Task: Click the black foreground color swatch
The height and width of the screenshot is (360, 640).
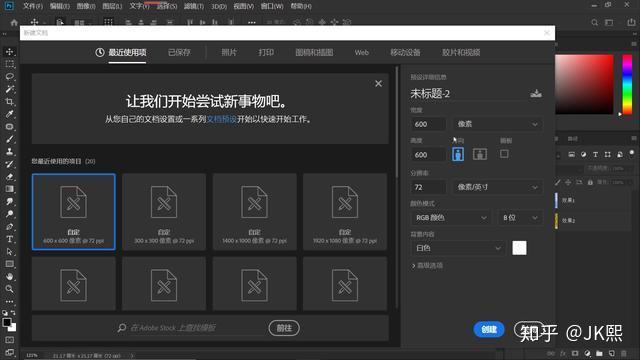Action: (7, 322)
